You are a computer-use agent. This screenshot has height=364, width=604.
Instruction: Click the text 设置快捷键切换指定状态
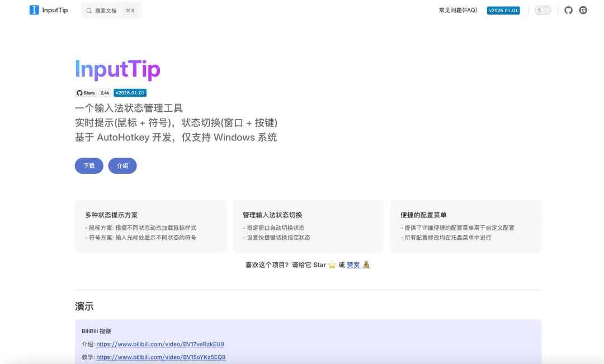click(279, 238)
